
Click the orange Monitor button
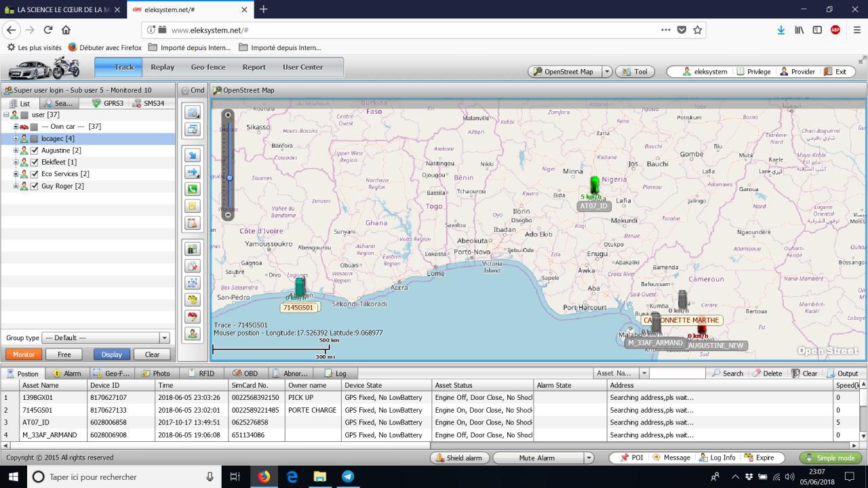[24, 354]
